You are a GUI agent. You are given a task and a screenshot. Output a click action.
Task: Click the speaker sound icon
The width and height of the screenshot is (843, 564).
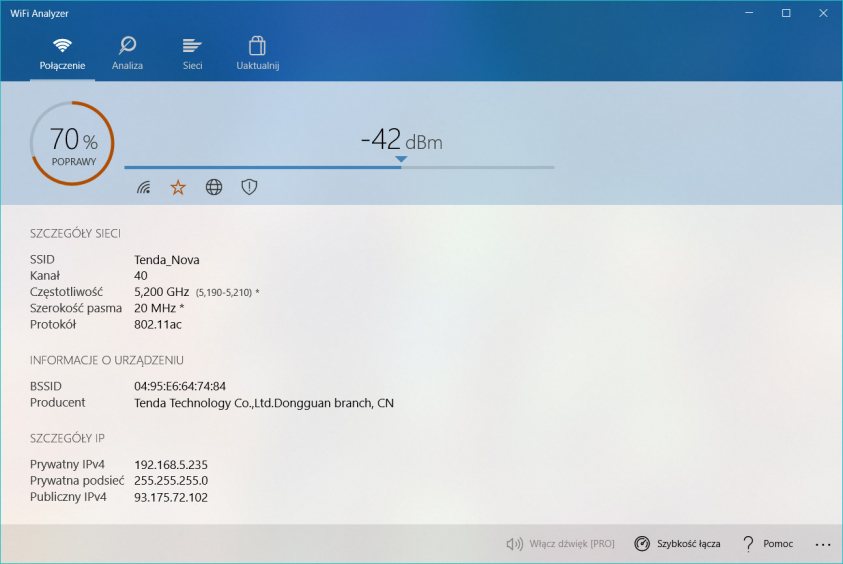(x=515, y=544)
